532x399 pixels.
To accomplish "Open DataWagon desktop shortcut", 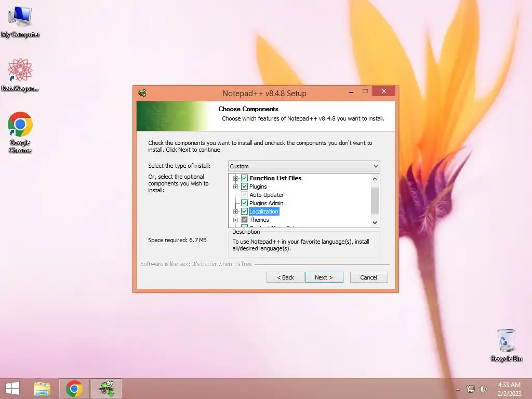I will [20, 75].
